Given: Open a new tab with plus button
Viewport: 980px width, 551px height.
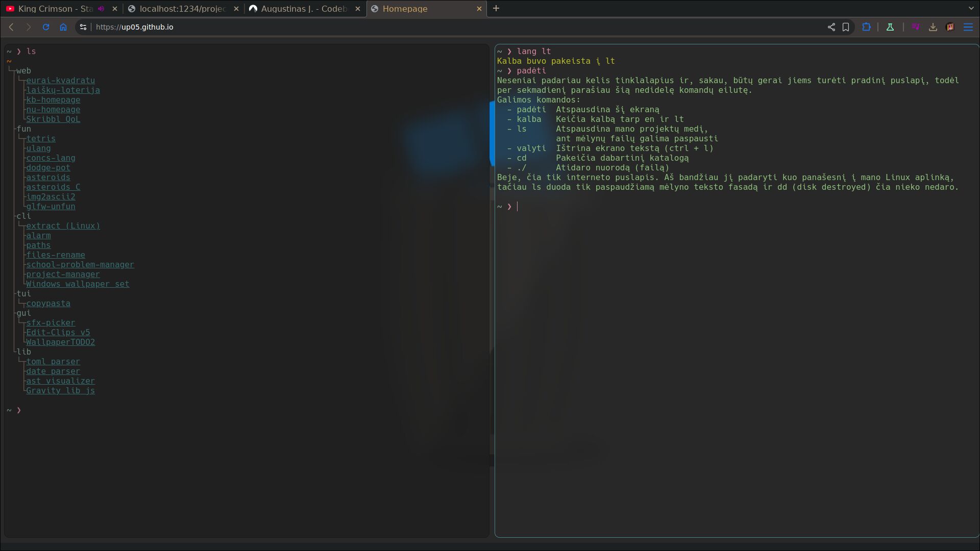Looking at the screenshot, I should (x=496, y=8).
